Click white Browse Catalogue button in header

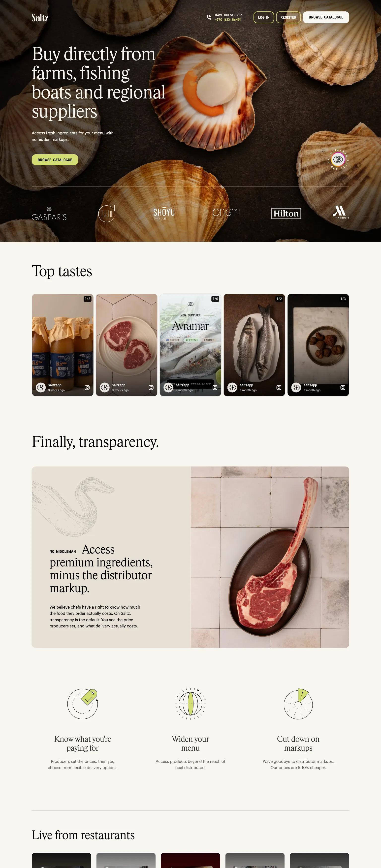(x=326, y=17)
